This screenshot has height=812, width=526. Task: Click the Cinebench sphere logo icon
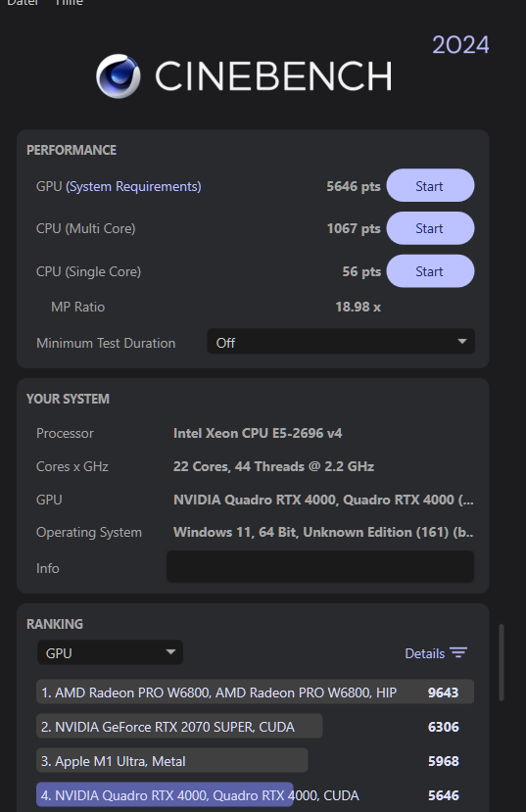tap(119, 76)
